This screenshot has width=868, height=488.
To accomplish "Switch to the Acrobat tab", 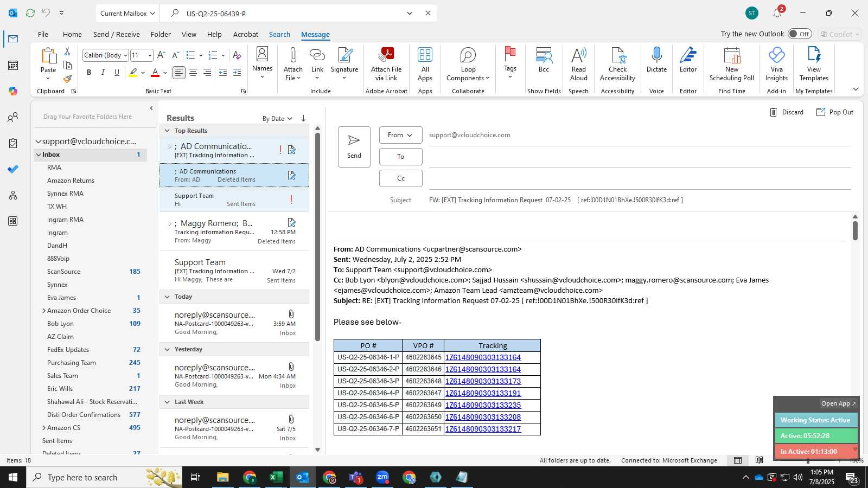I will coord(246,34).
